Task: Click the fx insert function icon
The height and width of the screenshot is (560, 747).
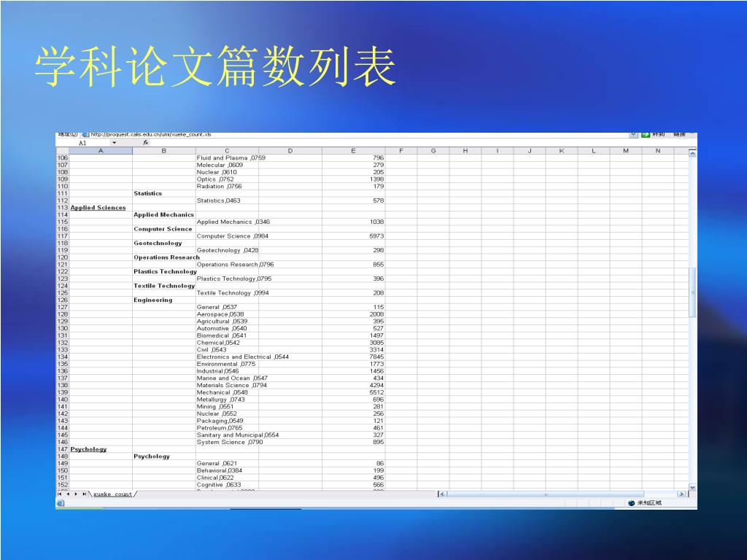Action: tap(146, 143)
